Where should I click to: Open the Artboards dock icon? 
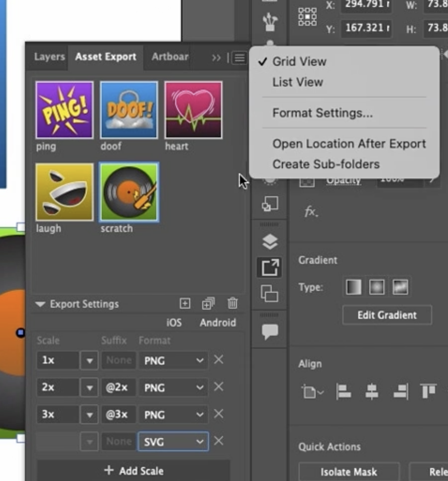[x=269, y=294]
